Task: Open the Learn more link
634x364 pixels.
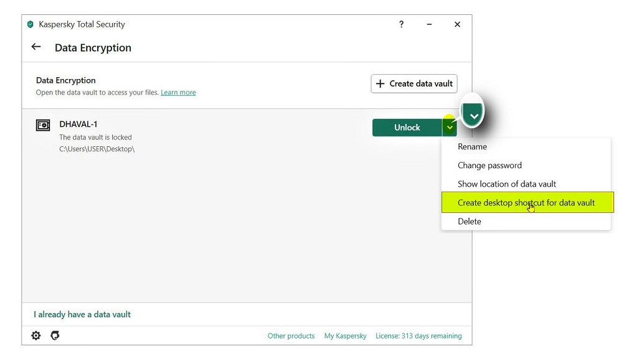Action: point(178,93)
